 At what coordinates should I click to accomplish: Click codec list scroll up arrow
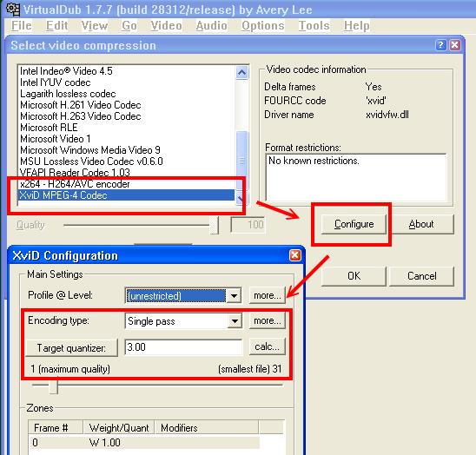(x=241, y=73)
